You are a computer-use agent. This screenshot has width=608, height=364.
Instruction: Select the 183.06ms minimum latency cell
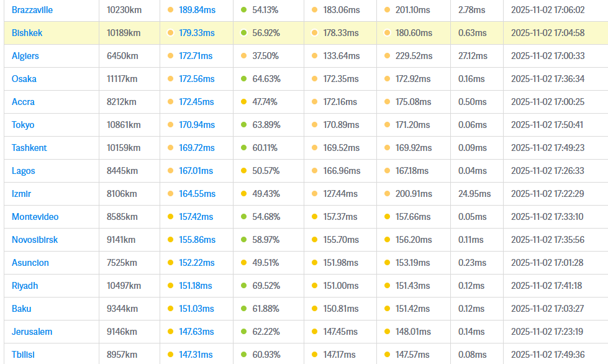(342, 10)
